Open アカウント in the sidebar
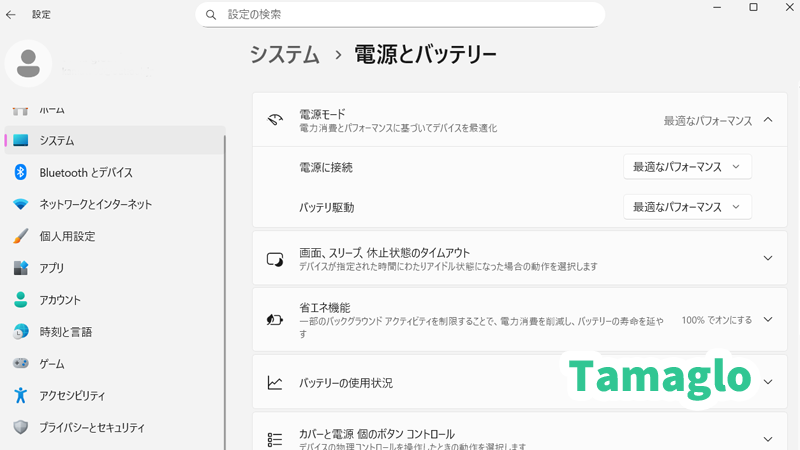The width and height of the screenshot is (800, 450). tap(60, 300)
